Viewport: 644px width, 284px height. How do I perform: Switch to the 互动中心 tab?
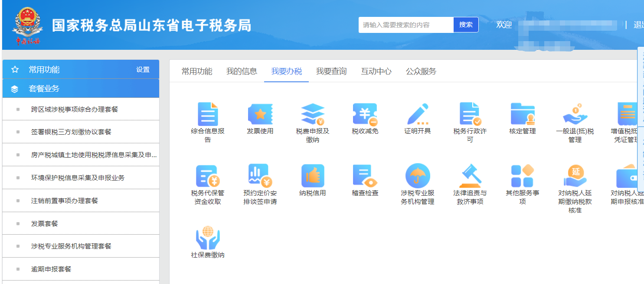tap(376, 72)
